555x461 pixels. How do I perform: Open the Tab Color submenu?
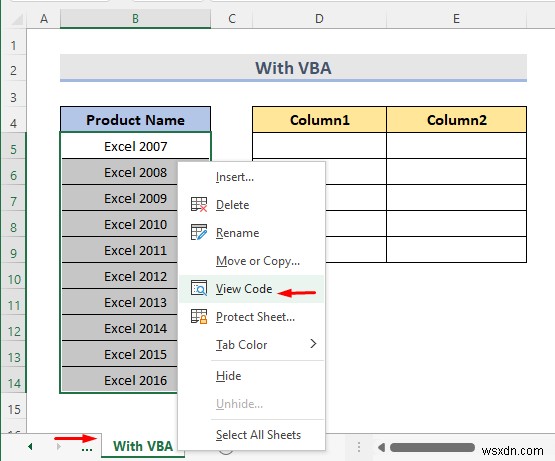[x=252, y=345]
